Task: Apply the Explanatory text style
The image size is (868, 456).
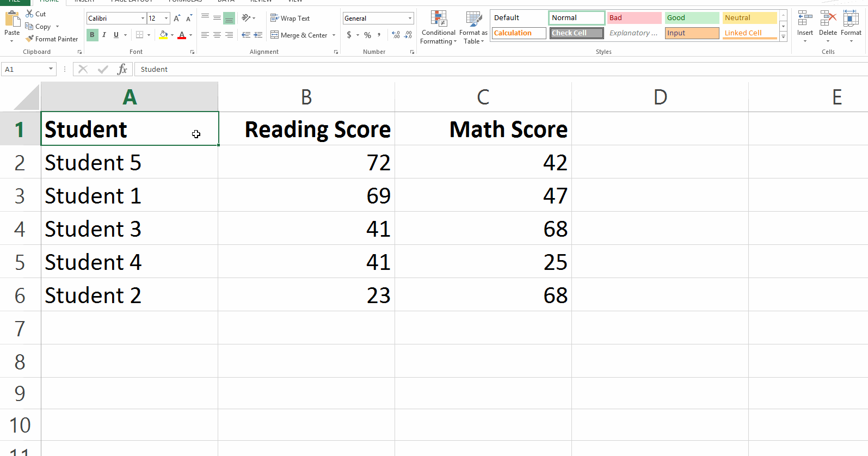Action: coord(635,33)
